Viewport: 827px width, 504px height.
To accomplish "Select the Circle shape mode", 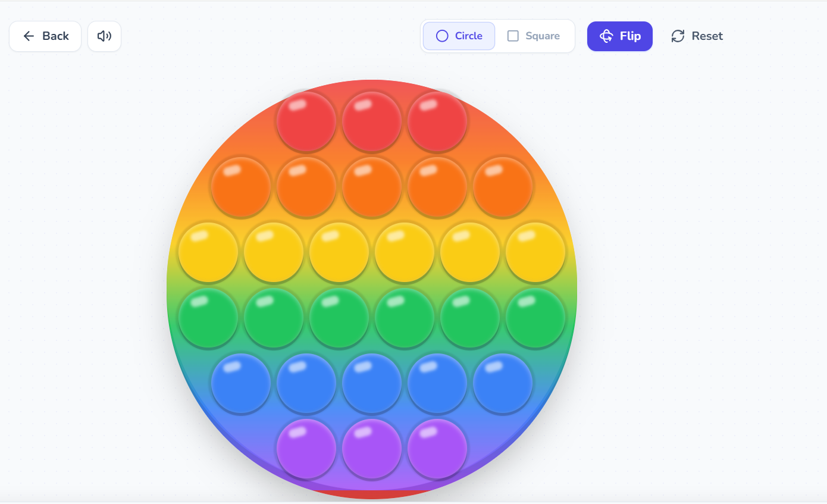I will click(458, 36).
